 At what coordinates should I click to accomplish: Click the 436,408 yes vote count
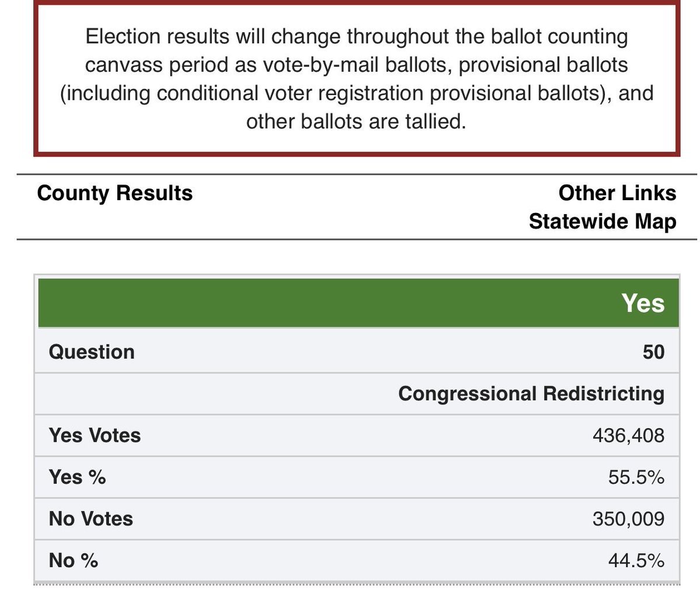(x=628, y=435)
